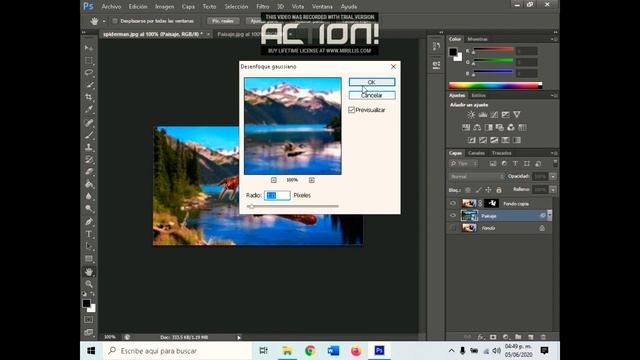Select the Eraser tool
The width and height of the screenshot is (640, 360).
pyautogui.click(x=89, y=172)
